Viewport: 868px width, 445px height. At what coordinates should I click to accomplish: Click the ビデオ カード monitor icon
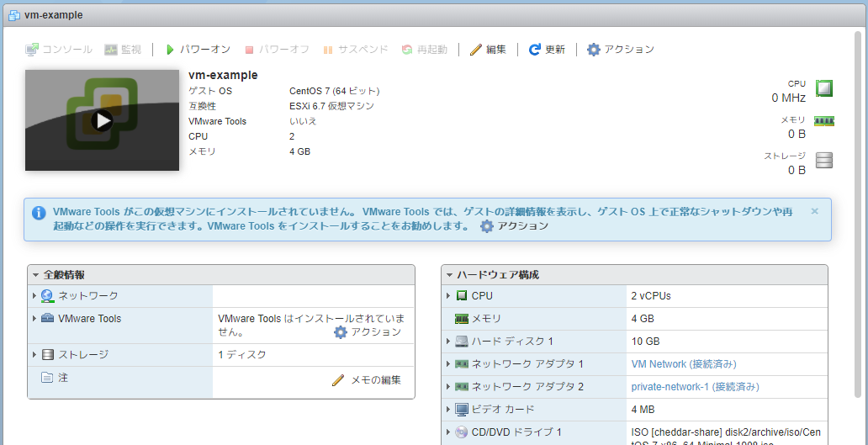point(462,410)
